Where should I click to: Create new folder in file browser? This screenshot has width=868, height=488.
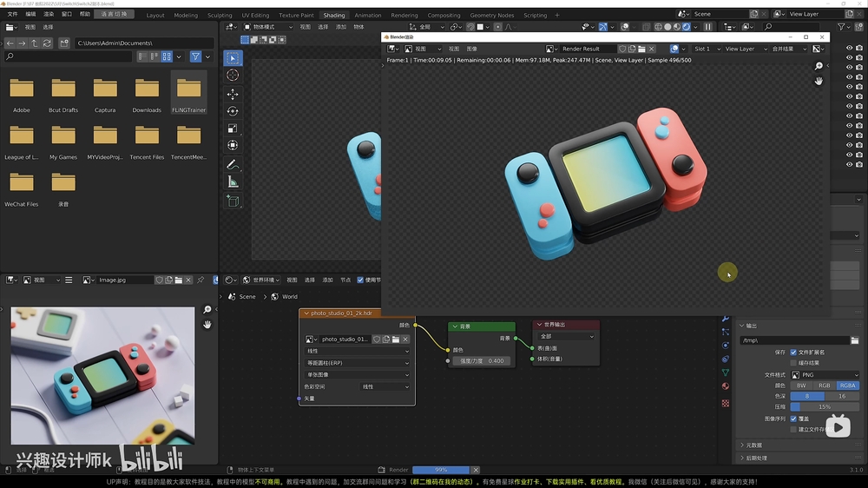[64, 43]
